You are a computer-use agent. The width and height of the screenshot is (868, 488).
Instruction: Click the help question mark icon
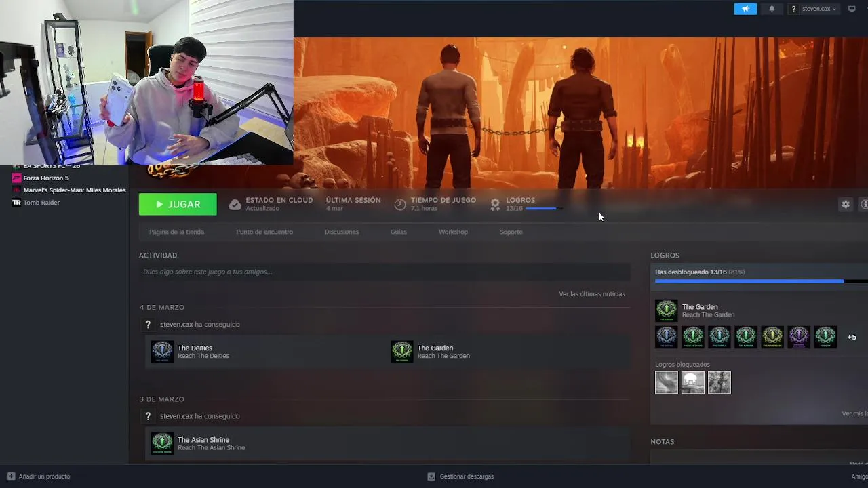tap(793, 9)
